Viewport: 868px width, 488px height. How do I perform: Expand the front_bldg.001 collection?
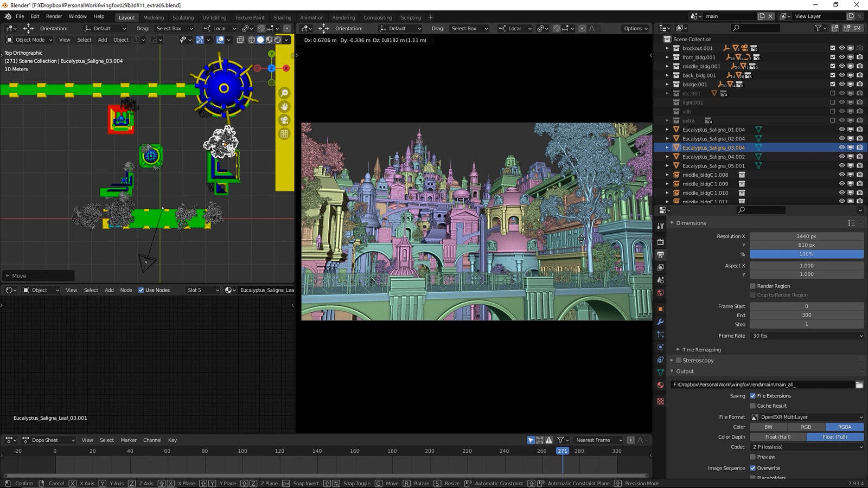click(667, 57)
